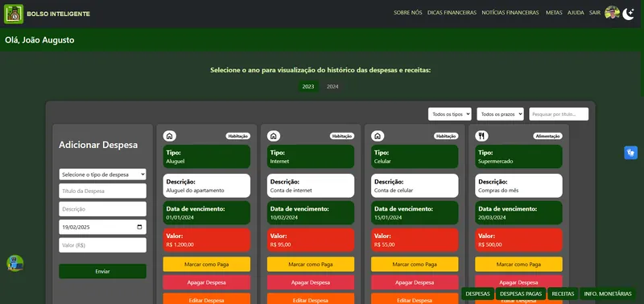This screenshot has height=304, width=644.
Task: Click house icon on the Aluguel card
Action: (170, 136)
